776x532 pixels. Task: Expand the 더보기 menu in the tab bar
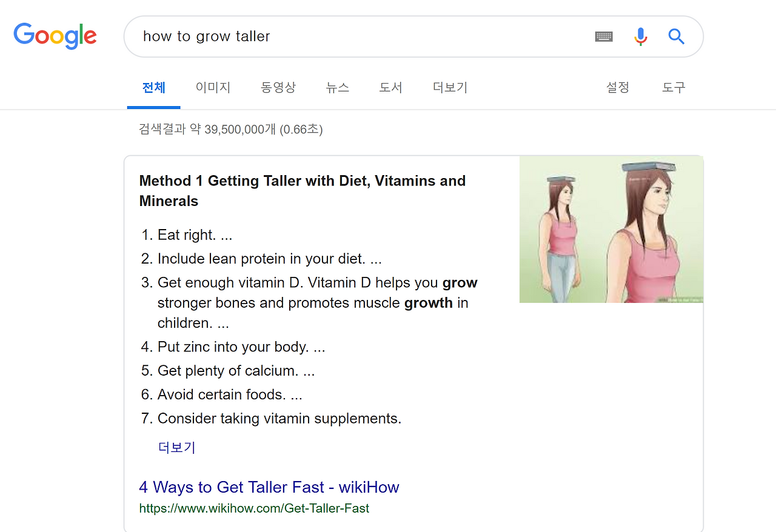[x=450, y=87]
